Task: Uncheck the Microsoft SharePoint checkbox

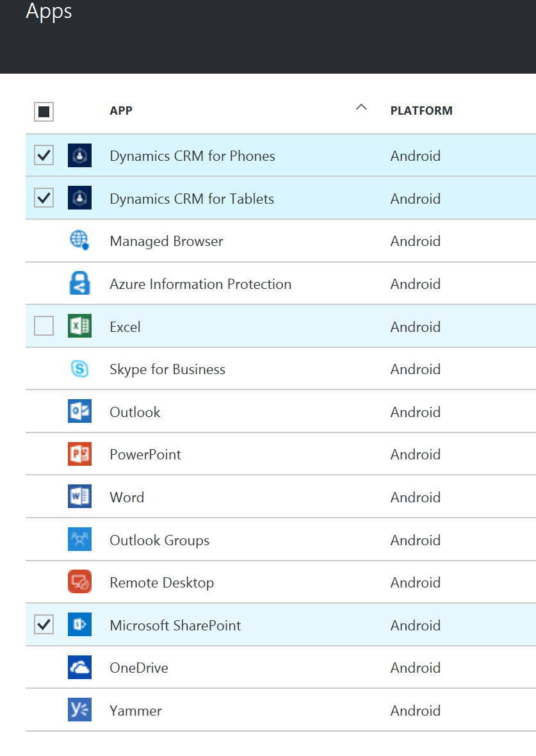Action: point(44,625)
